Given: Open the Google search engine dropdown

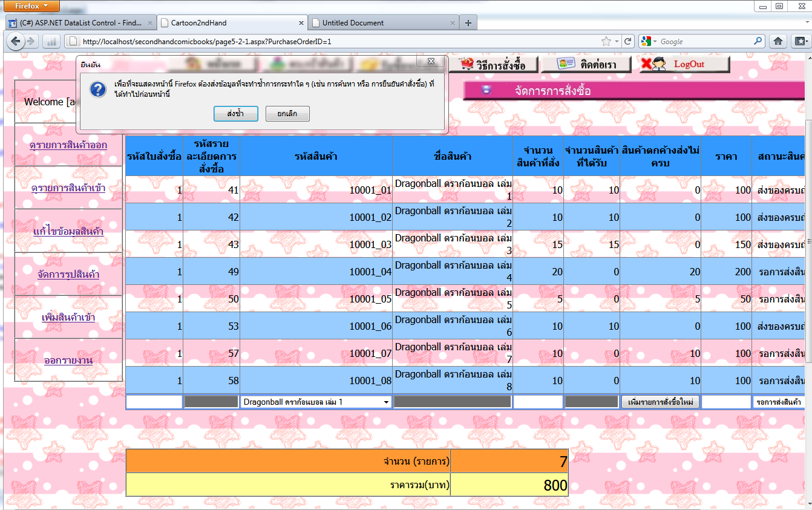Looking at the screenshot, I should click(649, 41).
